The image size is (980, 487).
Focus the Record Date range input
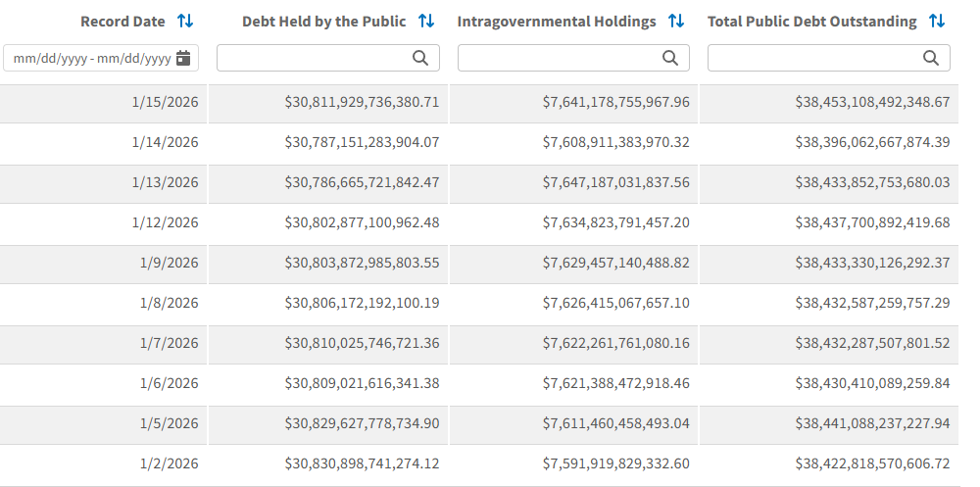[89, 59]
